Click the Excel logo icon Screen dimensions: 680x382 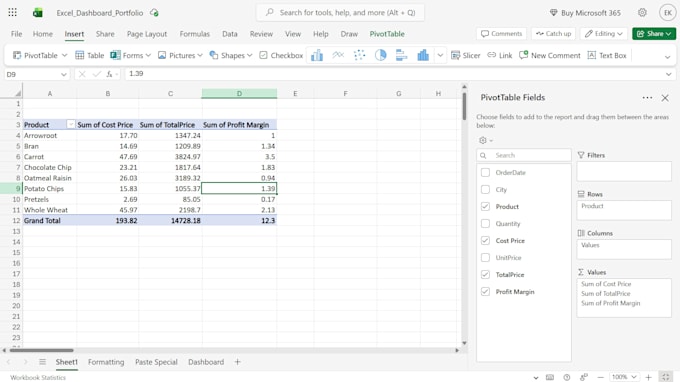(x=38, y=13)
